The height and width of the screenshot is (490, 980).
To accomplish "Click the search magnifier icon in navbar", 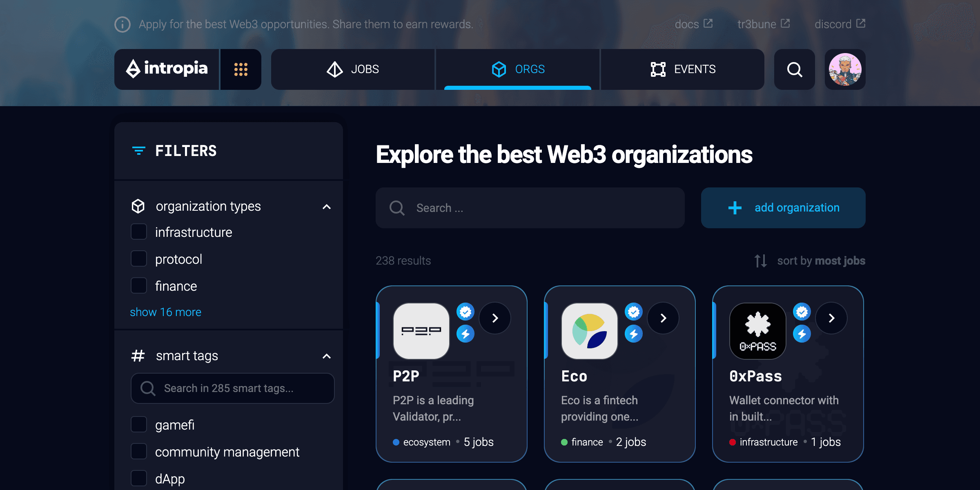I will 794,69.
